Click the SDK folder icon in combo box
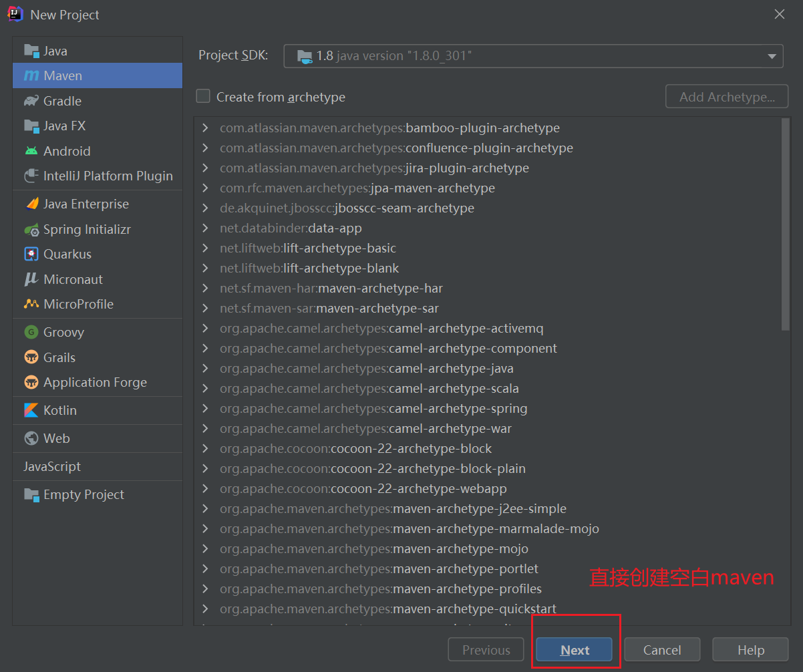This screenshot has width=803, height=672. point(304,56)
